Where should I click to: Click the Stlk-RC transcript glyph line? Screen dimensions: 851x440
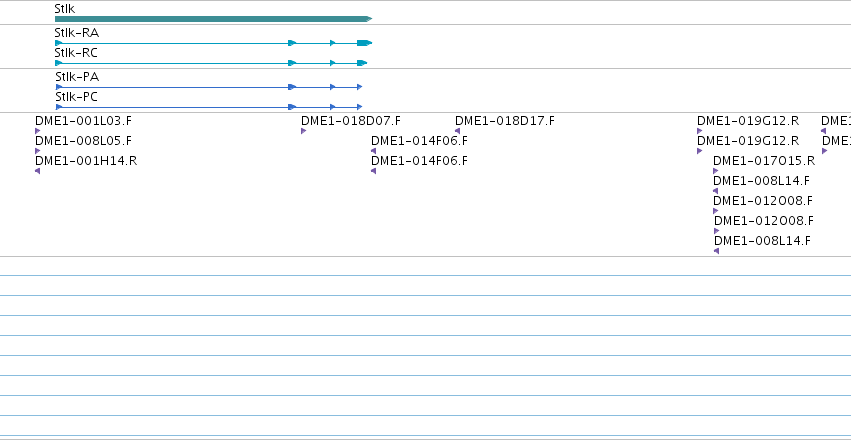point(211,63)
